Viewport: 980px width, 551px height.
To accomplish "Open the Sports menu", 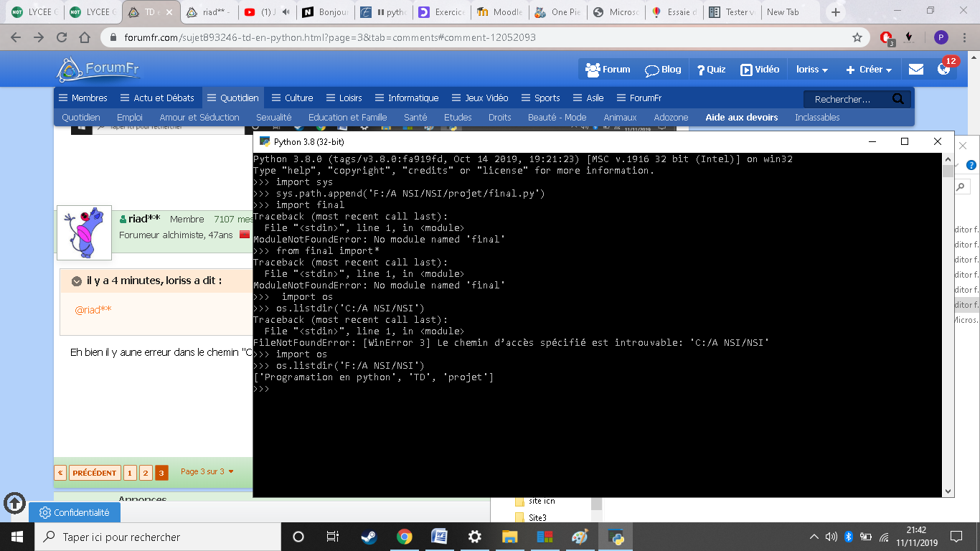I will pos(540,98).
